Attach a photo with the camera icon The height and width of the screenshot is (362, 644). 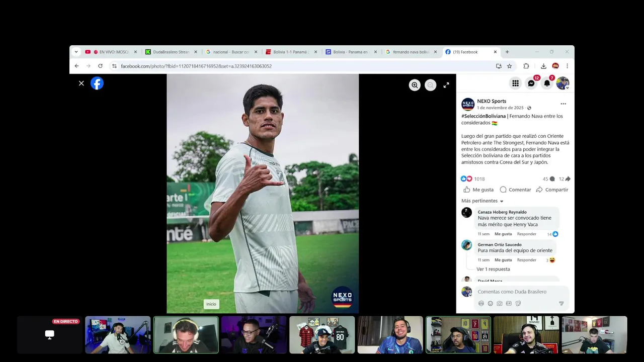[500, 304]
